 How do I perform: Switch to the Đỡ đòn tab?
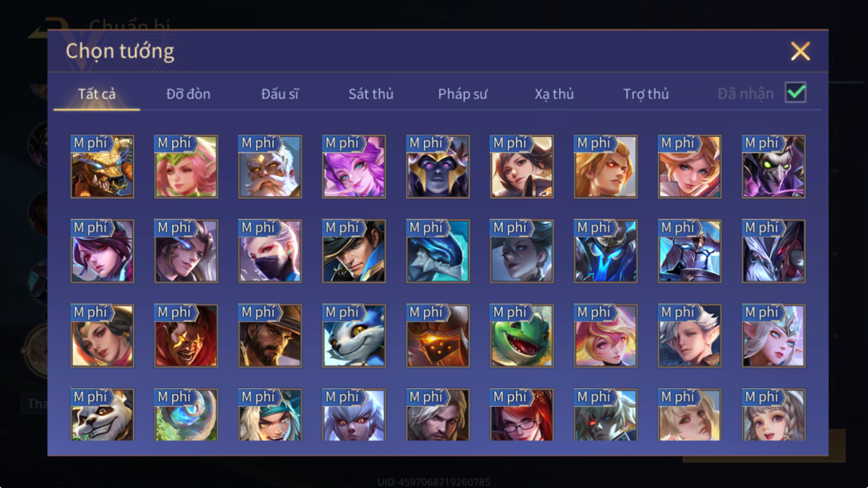[188, 94]
